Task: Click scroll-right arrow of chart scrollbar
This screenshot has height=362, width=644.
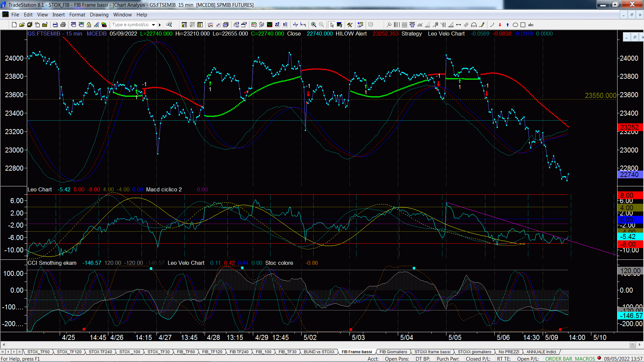Action: [x=640, y=345]
